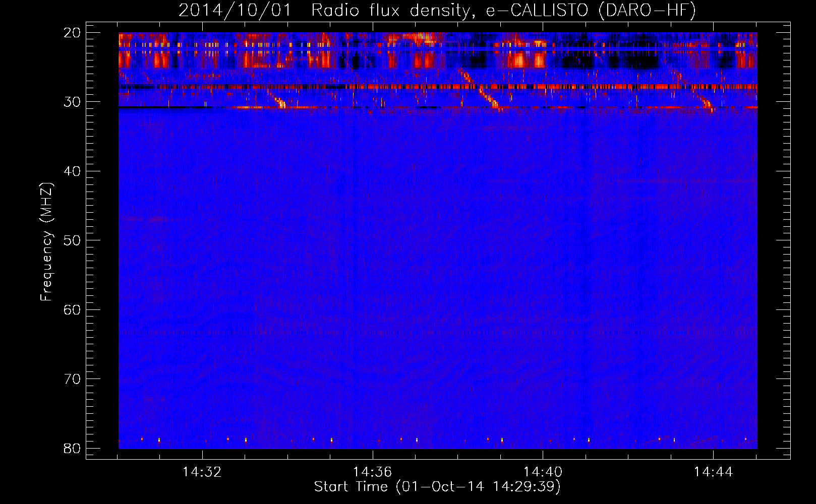
Task: Click the 50 frequency tick label
Action: tap(73, 240)
